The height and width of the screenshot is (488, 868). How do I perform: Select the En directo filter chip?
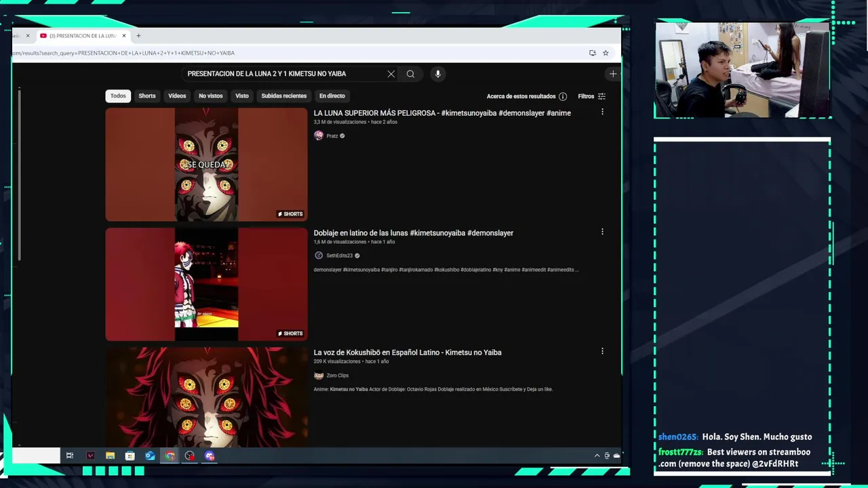(332, 96)
